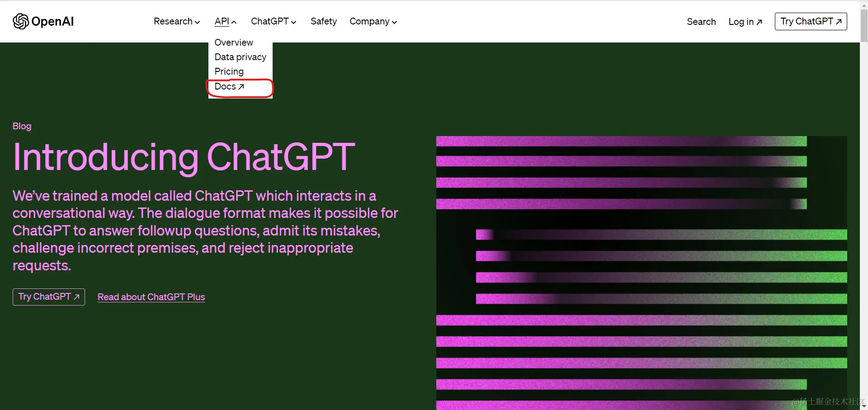868x410 pixels.
Task: Click the striped ChatGPT hero image
Action: coord(642,273)
